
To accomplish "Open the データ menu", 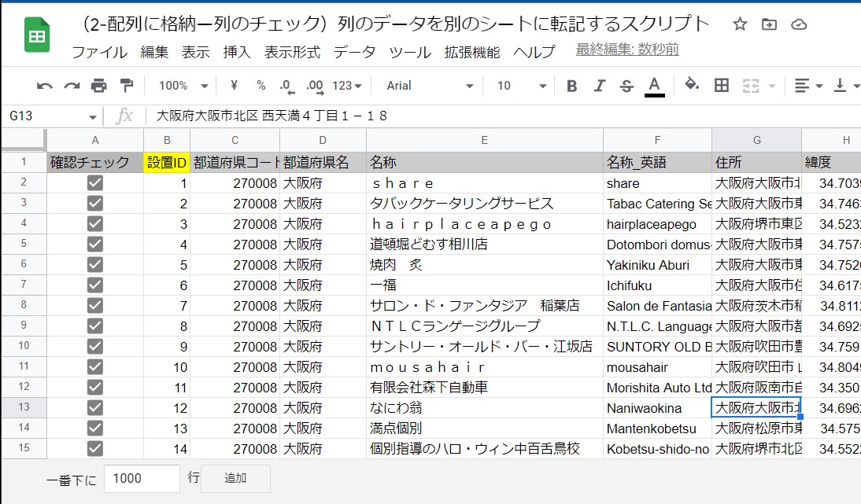I will click(354, 52).
